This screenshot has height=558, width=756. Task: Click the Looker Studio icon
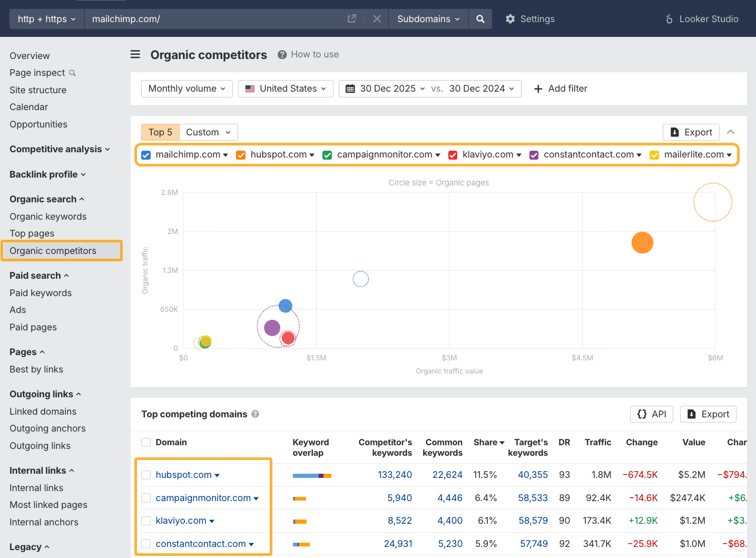click(x=669, y=18)
